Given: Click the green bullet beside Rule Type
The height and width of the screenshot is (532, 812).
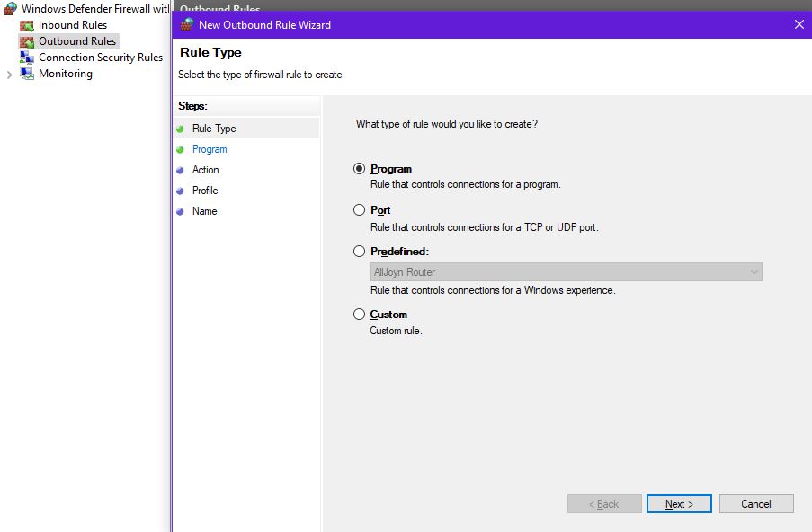Looking at the screenshot, I should [x=180, y=129].
